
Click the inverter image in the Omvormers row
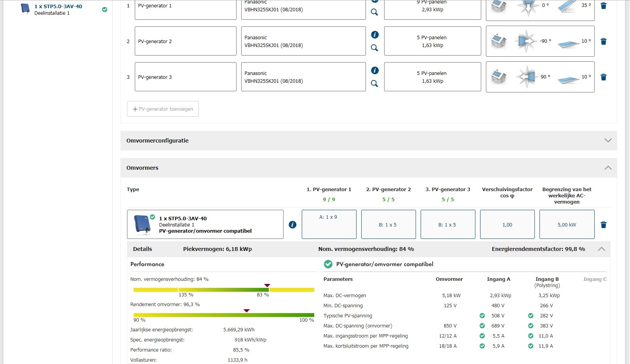[142, 225]
